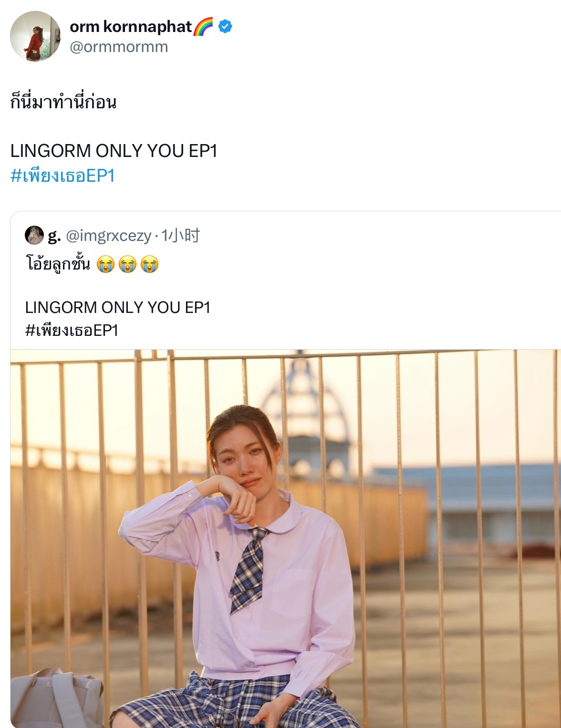Screen dimensions: 561x728
Task: Click the first crying emoji
Action: pyautogui.click(x=105, y=264)
